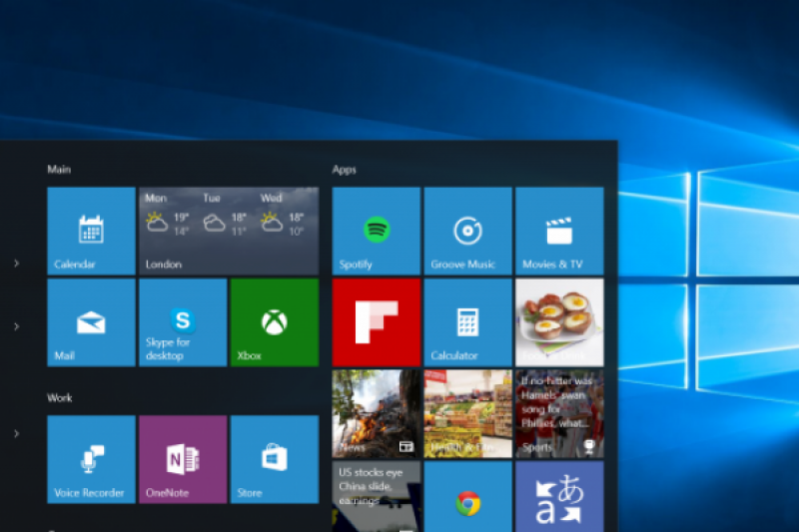Open the purple OneNote tile
Screen dimensions: 799x532
[183, 459]
